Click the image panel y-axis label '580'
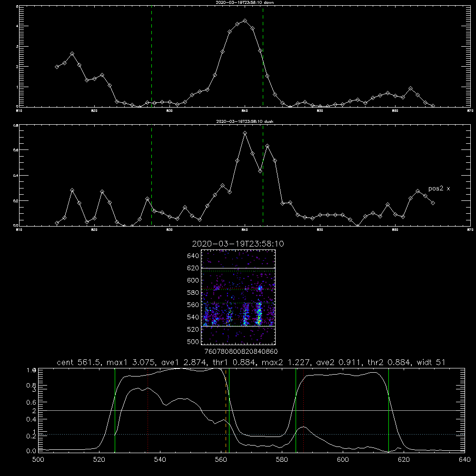This screenshot has width=476, height=476. click(193, 293)
